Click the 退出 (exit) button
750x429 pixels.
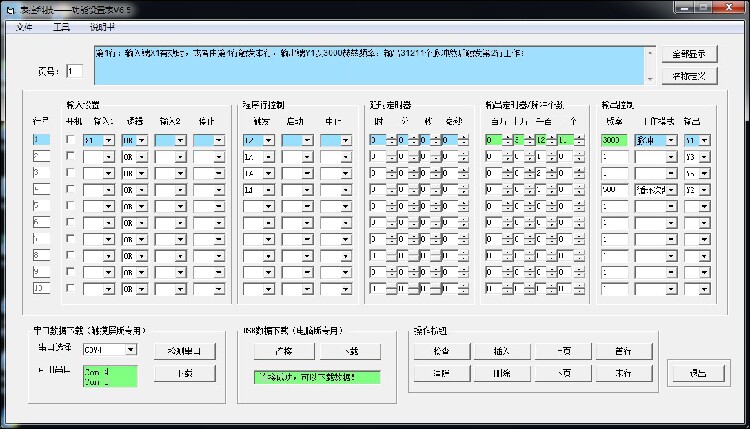(698, 373)
